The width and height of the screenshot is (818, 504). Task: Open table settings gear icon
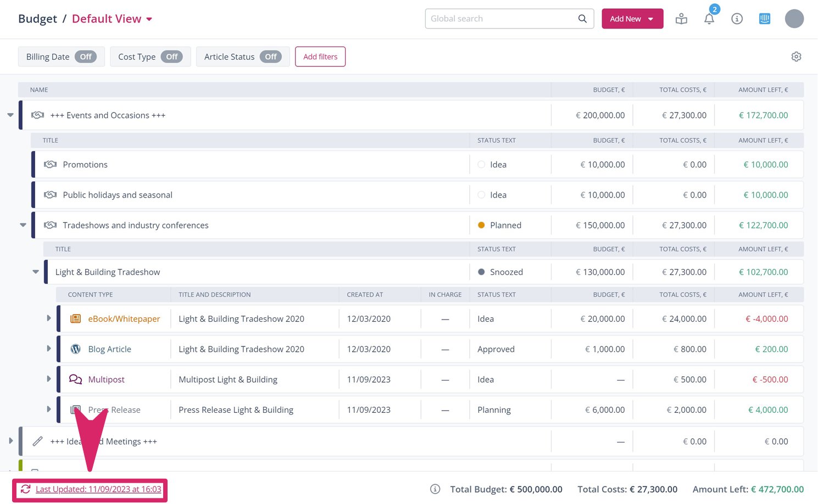pyautogui.click(x=796, y=57)
